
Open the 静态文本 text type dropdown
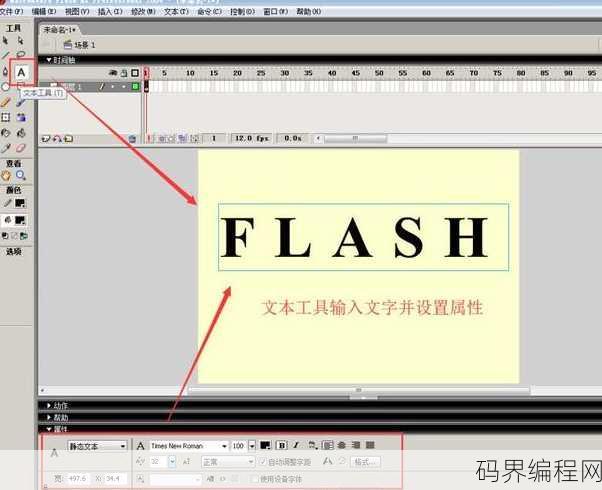pos(97,446)
